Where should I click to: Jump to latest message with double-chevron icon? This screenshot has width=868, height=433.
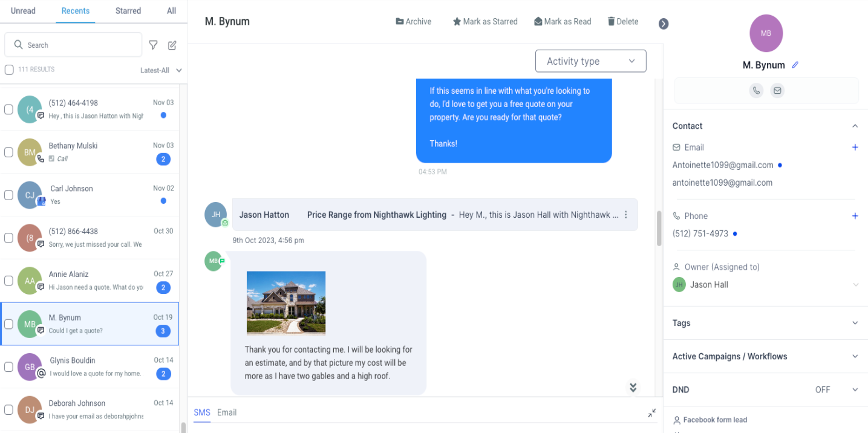[x=633, y=388]
